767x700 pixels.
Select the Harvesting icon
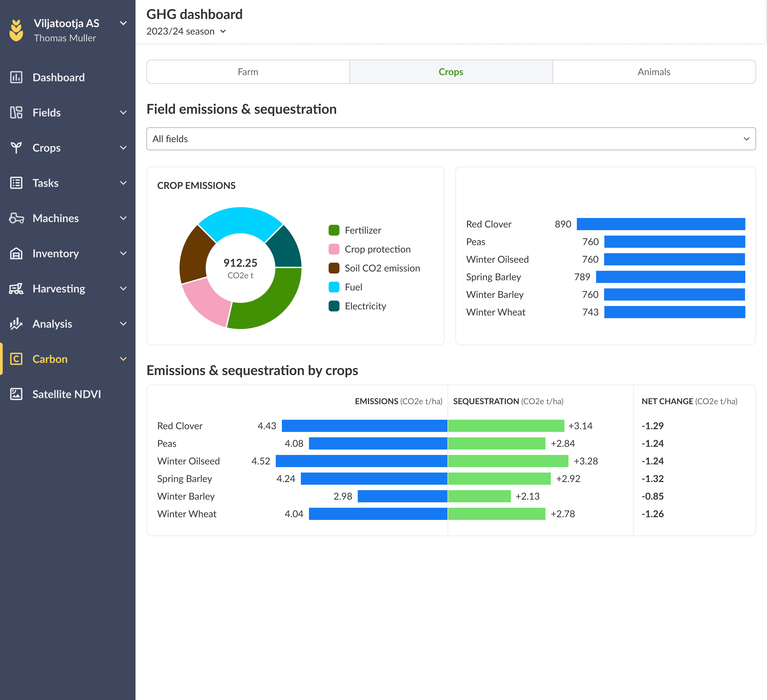tap(16, 288)
